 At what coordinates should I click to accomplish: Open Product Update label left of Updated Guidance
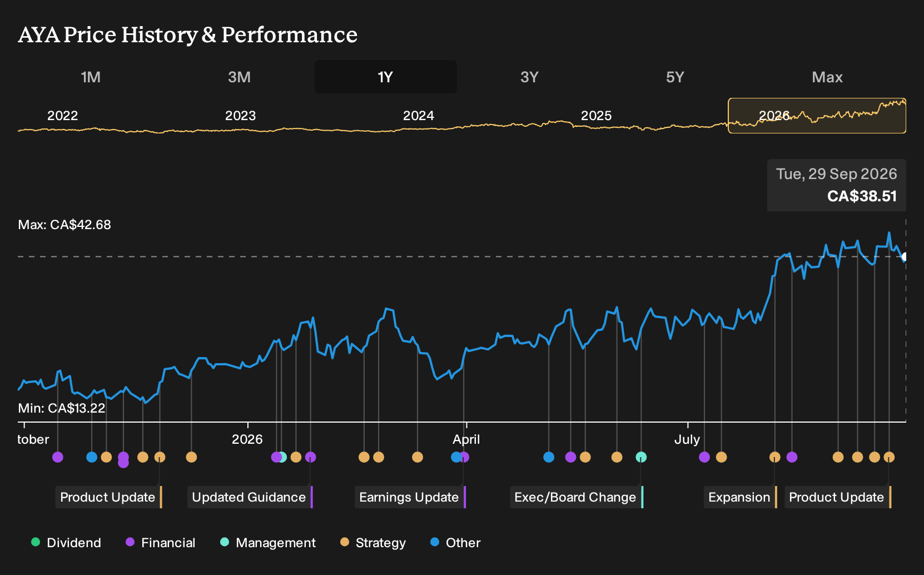click(109, 497)
